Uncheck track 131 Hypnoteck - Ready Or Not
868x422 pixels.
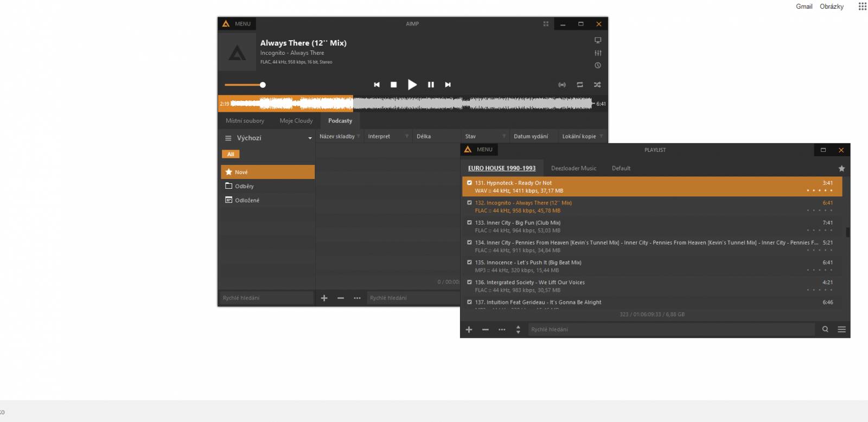(470, 183)
